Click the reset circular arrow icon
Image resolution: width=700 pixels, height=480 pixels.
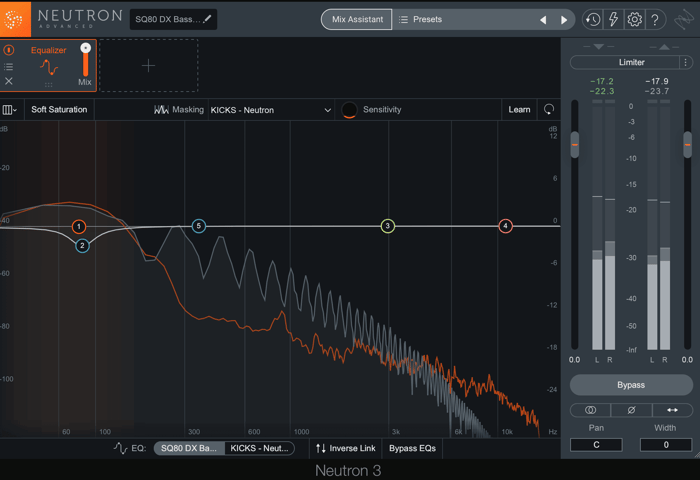tap(549, 109)
